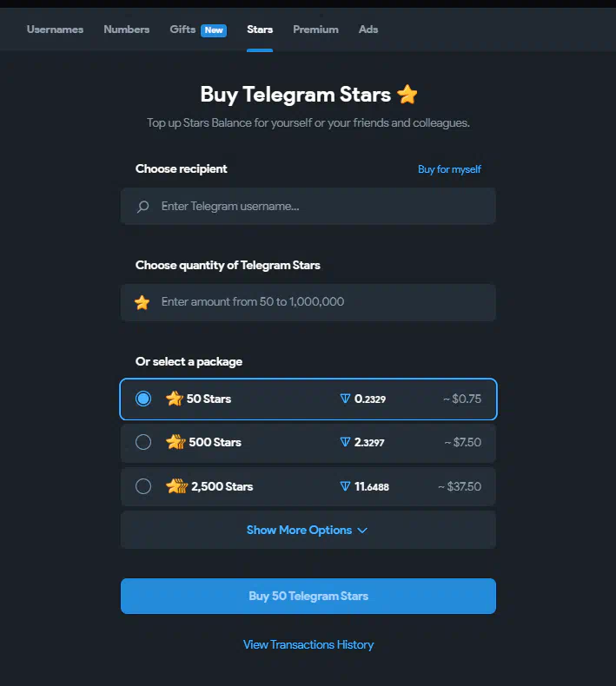This screenshot has height=686, width=616.
Task: Click the TON icon beside 2.3297
Action: [x=345, y=442]
